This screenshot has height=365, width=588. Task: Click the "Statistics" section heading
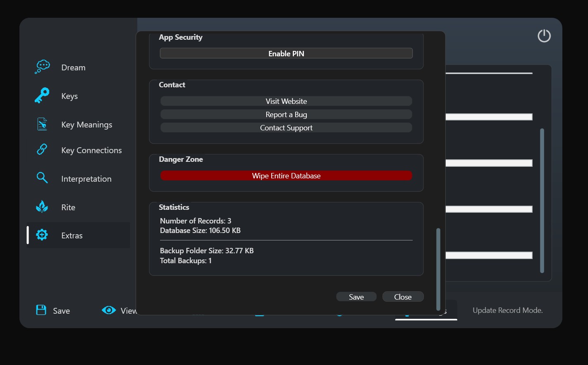pyautogui.click(x=174, y=207)
